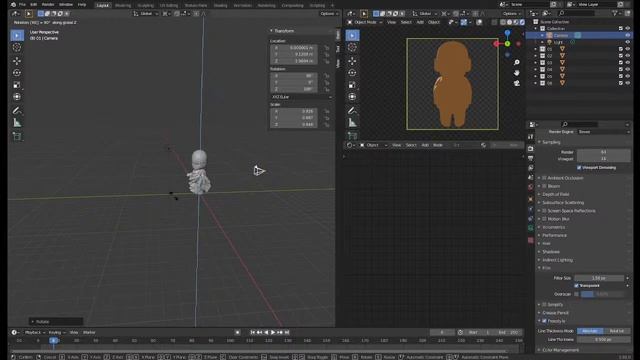The width and height of the screenshot is (640, 360).
Task: Jump to timeline start frame
Action: click(253, 333)
